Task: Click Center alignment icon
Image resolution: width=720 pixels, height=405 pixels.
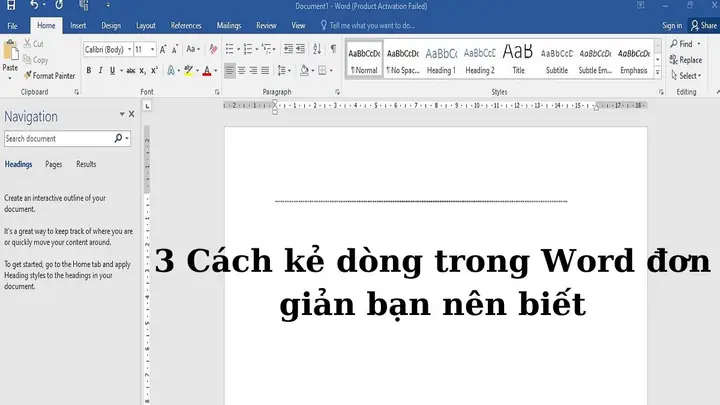Action: click(x=242, y=70)
